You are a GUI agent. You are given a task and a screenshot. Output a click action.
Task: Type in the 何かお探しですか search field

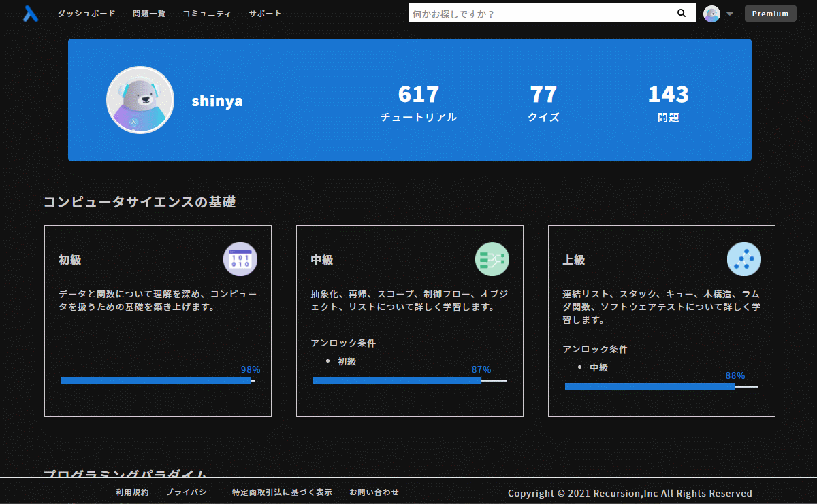538,14
